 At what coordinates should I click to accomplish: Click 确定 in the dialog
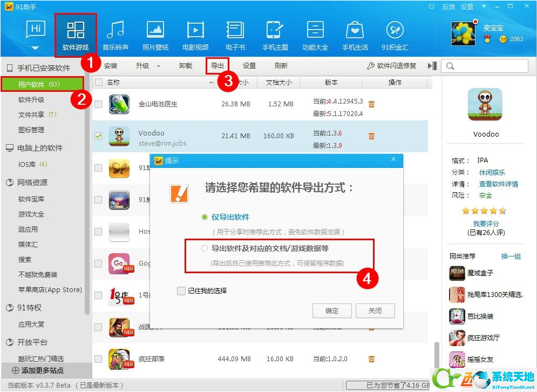pyautogui.click(x=332, y=311)
